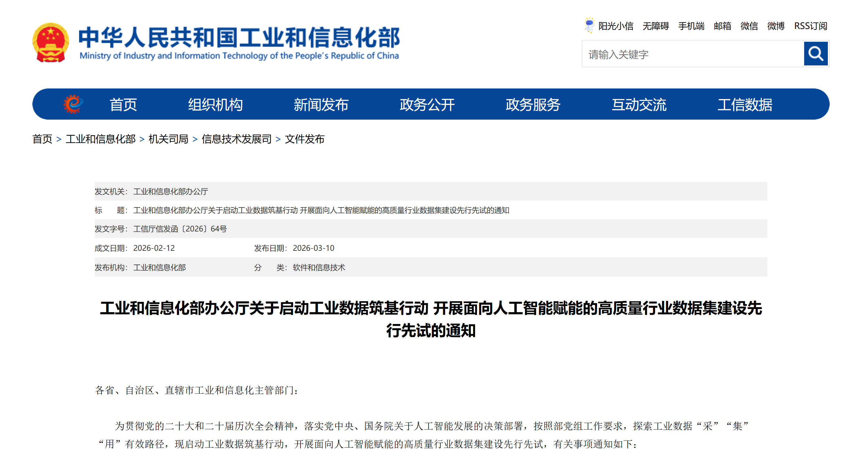Image resolution: width=868 pixels, height=471 pixels.
Task: Open the 无障碍 accessibility link
Action: pos(655,26)
